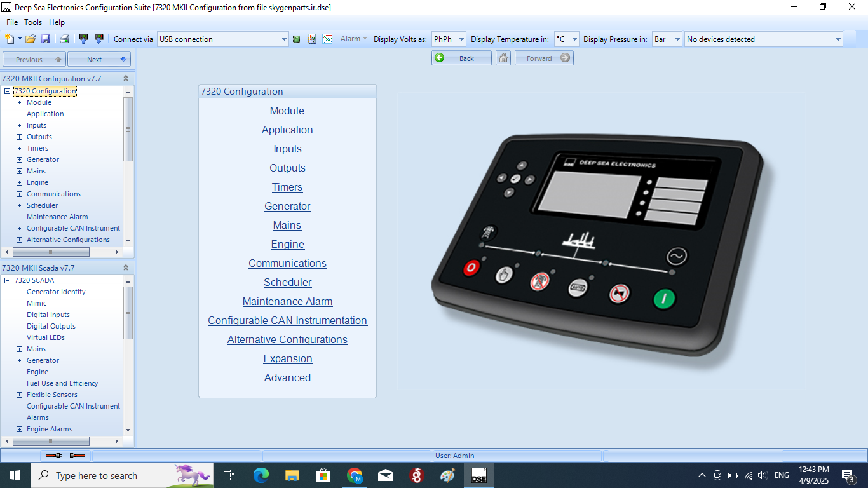Print the configuration using printer icon
Image resolution: width=868 pixels, height=488 pixels.
[64, 39]
